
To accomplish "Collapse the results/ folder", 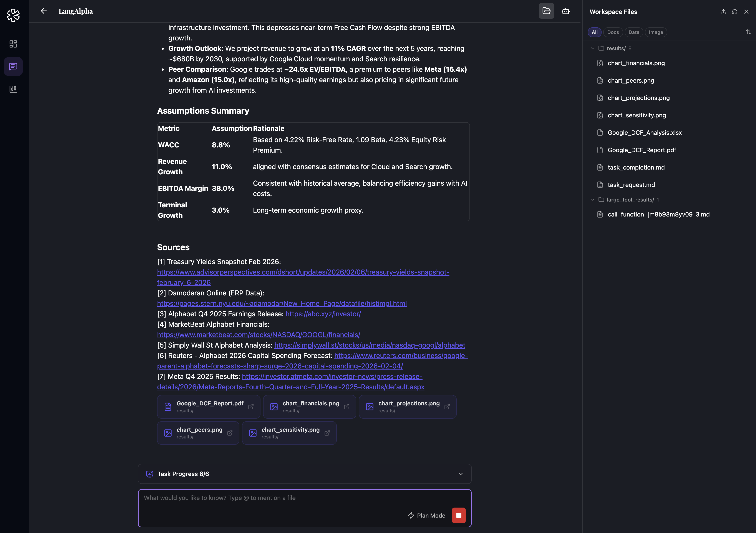I will pos(592,48).
